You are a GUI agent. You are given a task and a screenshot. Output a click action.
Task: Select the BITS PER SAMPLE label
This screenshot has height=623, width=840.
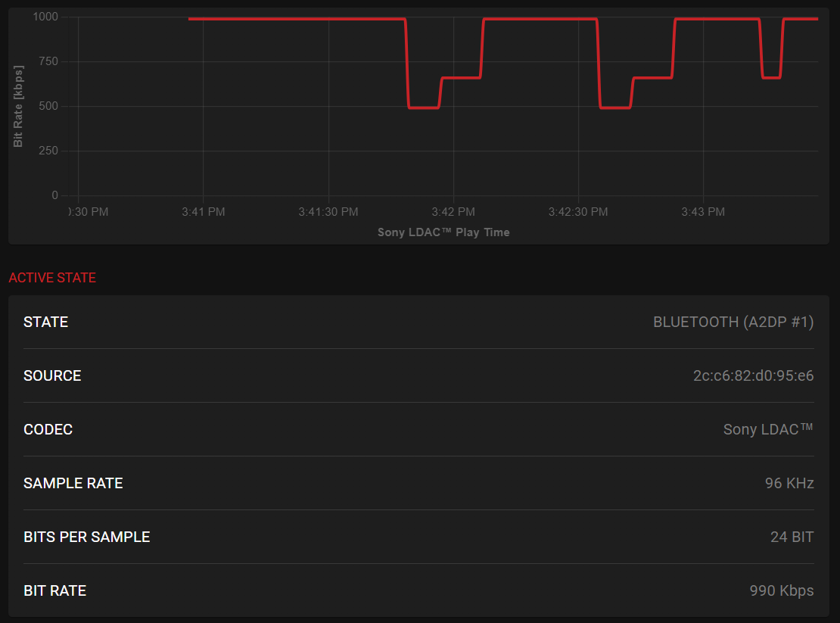tap(87, 537)
